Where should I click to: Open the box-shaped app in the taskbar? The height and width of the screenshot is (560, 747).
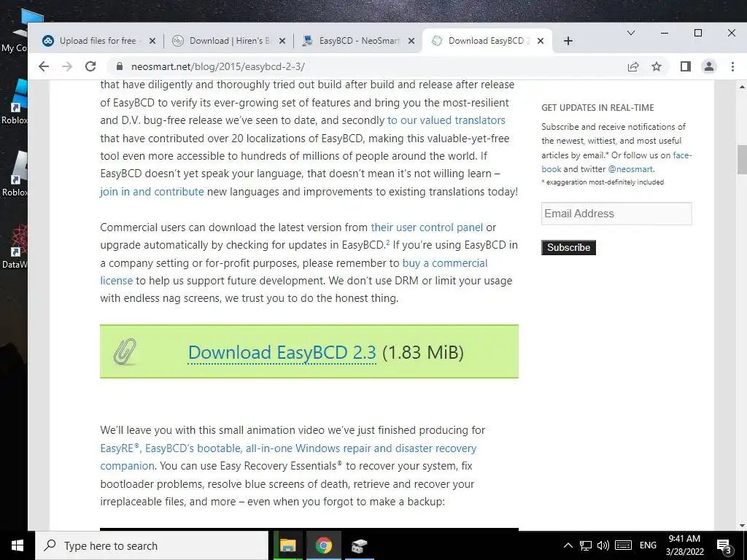360,545
